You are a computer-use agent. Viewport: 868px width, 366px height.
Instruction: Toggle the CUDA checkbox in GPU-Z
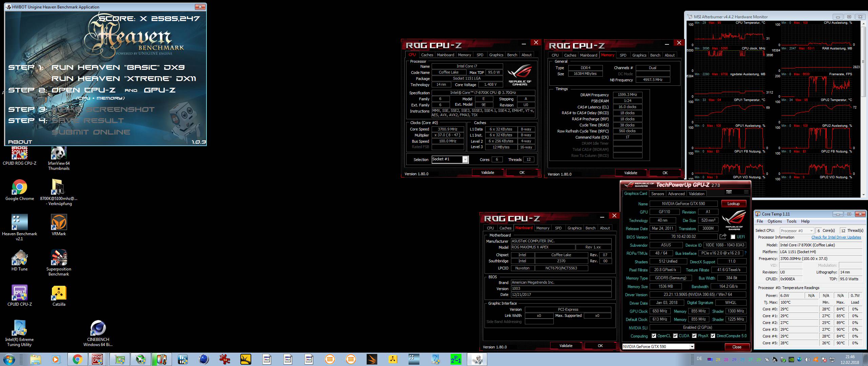[675, 336]
